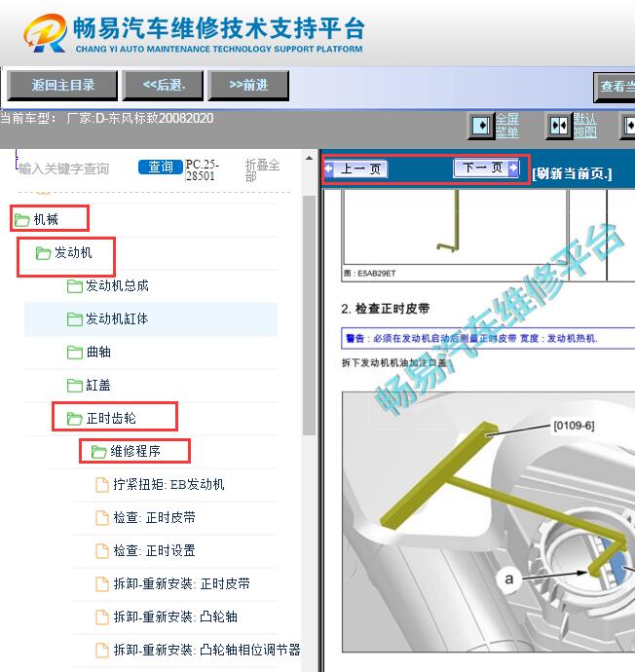
Task: Click the blue 警告 warning text box
Action: (488, 338)
